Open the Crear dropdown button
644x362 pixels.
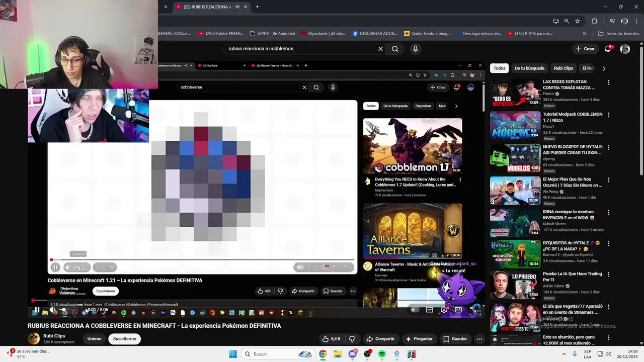point(585,49)
